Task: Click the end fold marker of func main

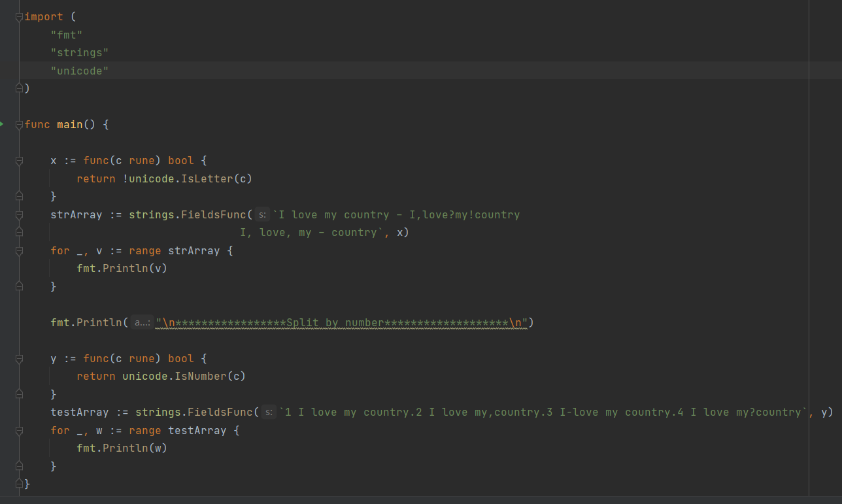Action: point(19,484)
